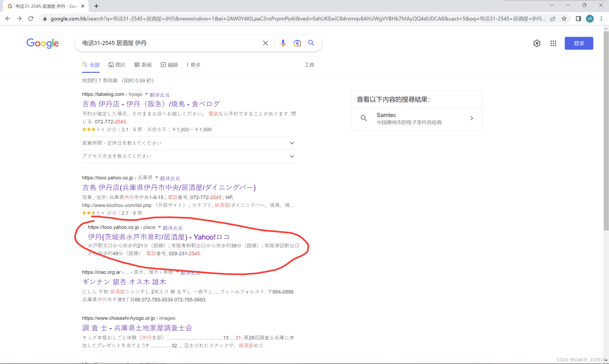Viewport: 609px width, 364px height.
Task: Bookmark this page with star icon
Action: [564, 19]
